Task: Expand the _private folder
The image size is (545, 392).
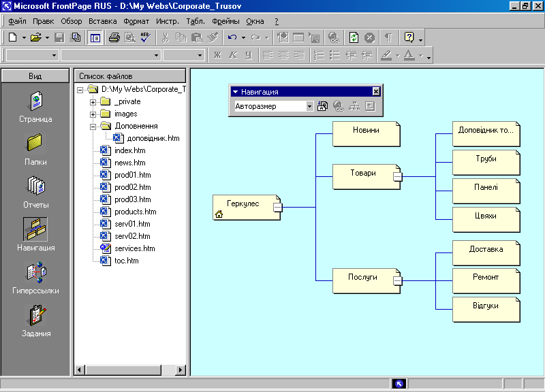Action: point(93,102)
